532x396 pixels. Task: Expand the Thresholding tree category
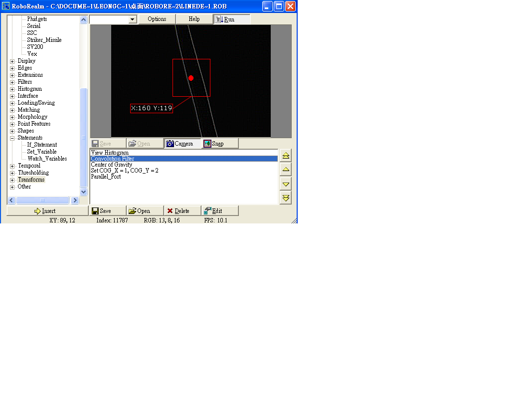coord(12,173)
